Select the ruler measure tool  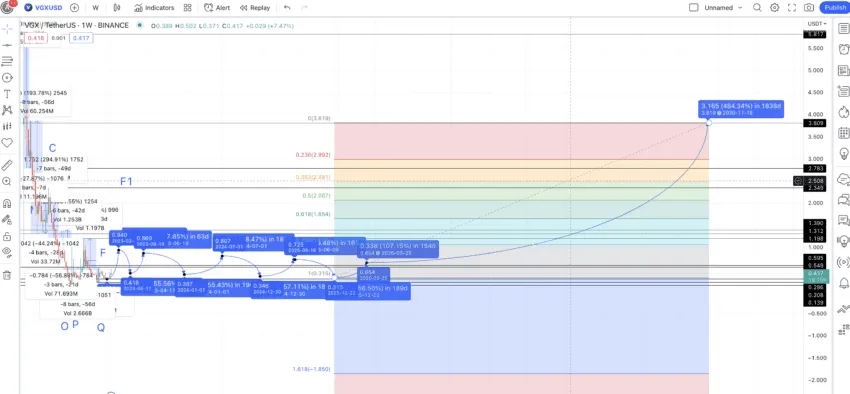point(7,165)
